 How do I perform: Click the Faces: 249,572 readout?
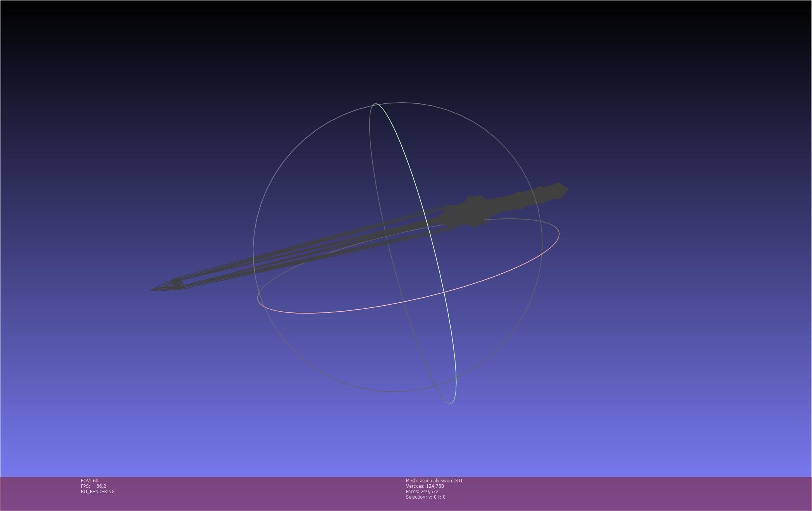pyautogui.click(x=422, y=492)
